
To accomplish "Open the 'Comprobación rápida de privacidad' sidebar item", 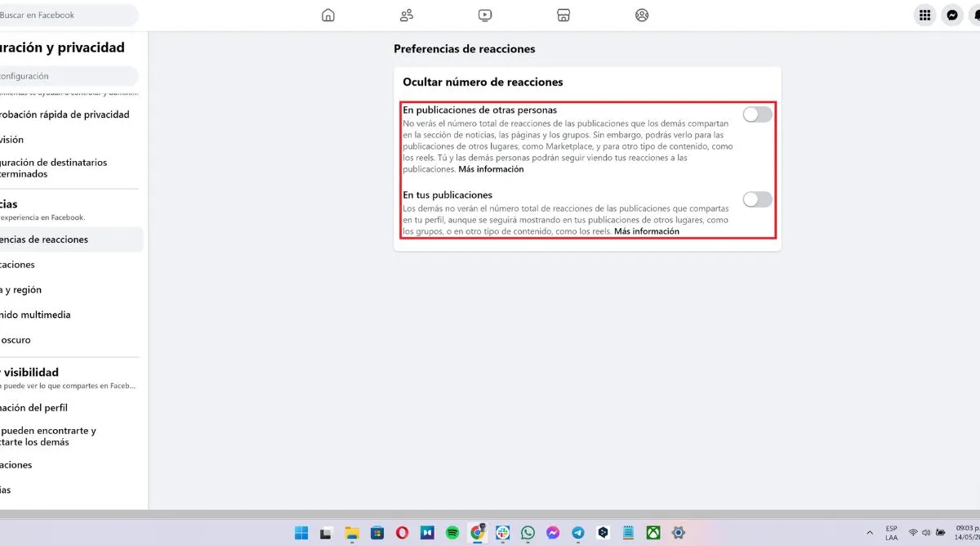I will (65, 114).
